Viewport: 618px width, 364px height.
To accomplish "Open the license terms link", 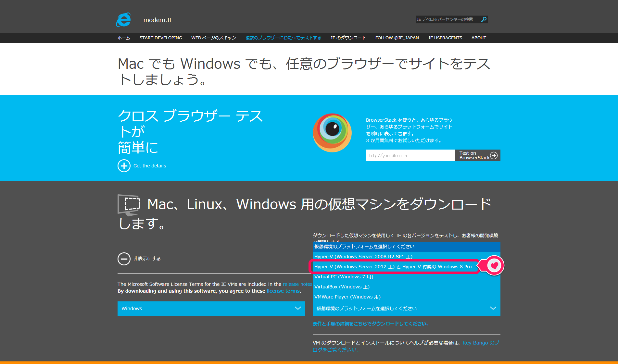I will (283, 291).
